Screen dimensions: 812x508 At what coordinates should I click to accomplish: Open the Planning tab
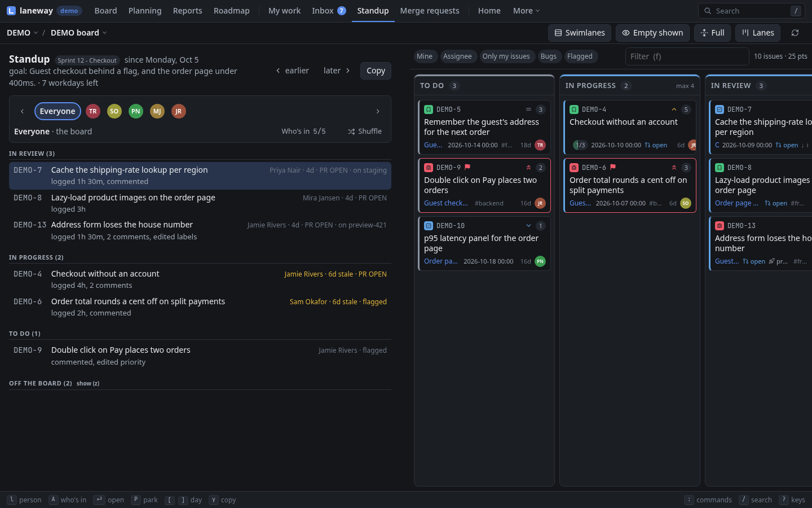pyautogui.click(x=145, y=11)
